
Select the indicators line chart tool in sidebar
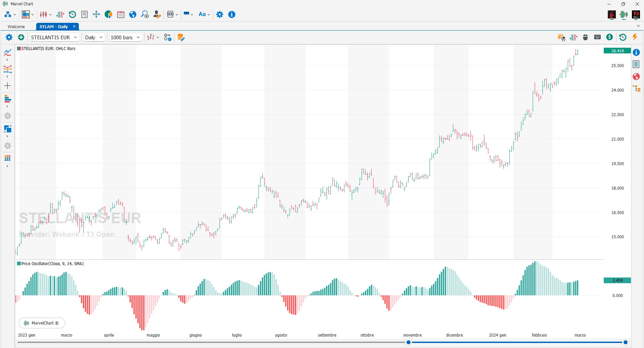pos(7,52)
